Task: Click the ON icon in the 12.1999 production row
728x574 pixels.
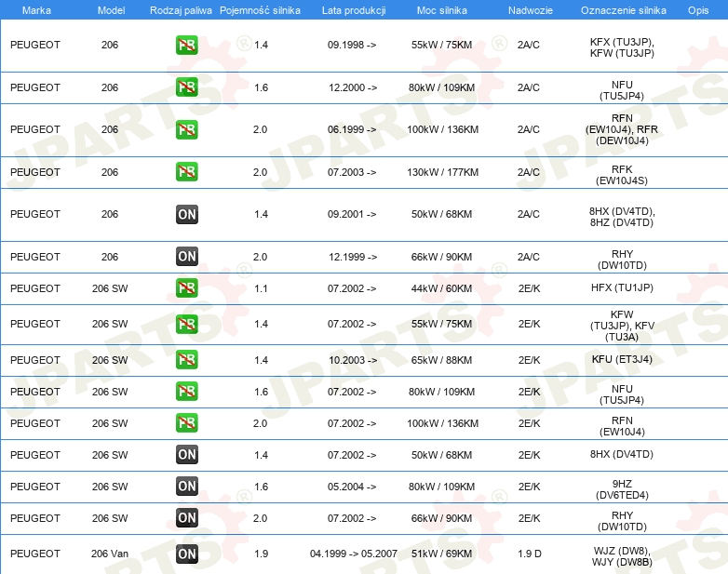Action: click(x=186, y=257)
